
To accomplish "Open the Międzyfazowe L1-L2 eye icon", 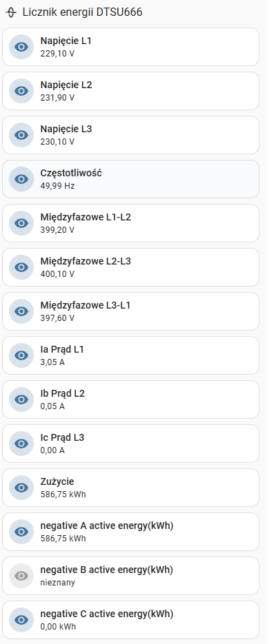I will [x=21, y=223].
